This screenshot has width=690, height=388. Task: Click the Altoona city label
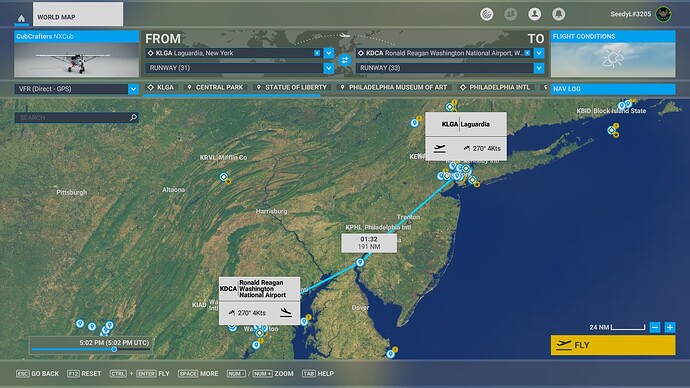pyautogui.click(x=173, y=190)
